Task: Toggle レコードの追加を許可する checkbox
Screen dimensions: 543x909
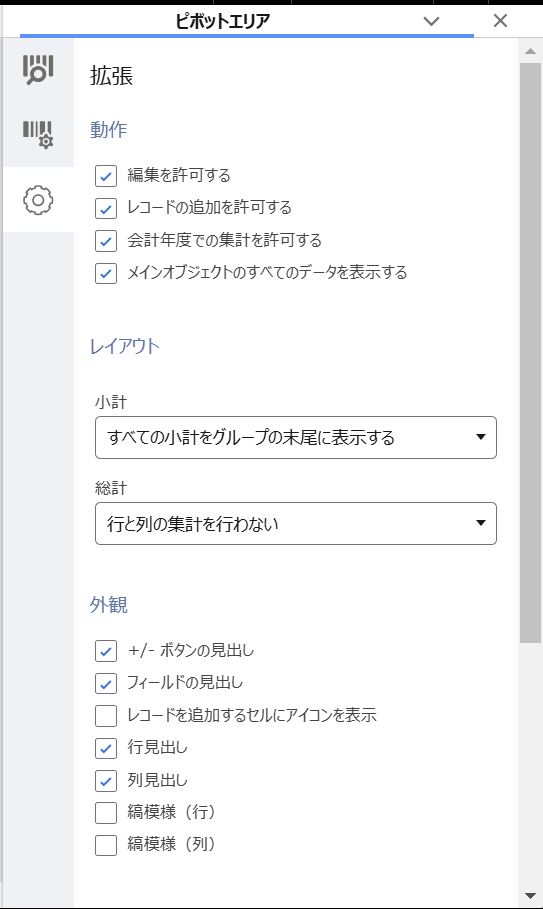Action: pos(106,208)
